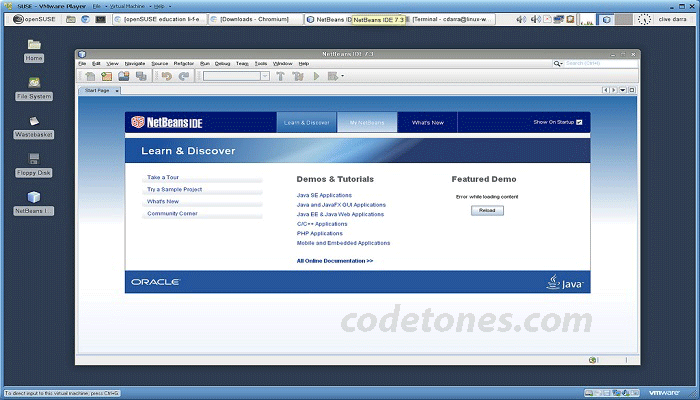Click the Debug Project icon
This screenshot has width=700, height=400.
(333, 76)
